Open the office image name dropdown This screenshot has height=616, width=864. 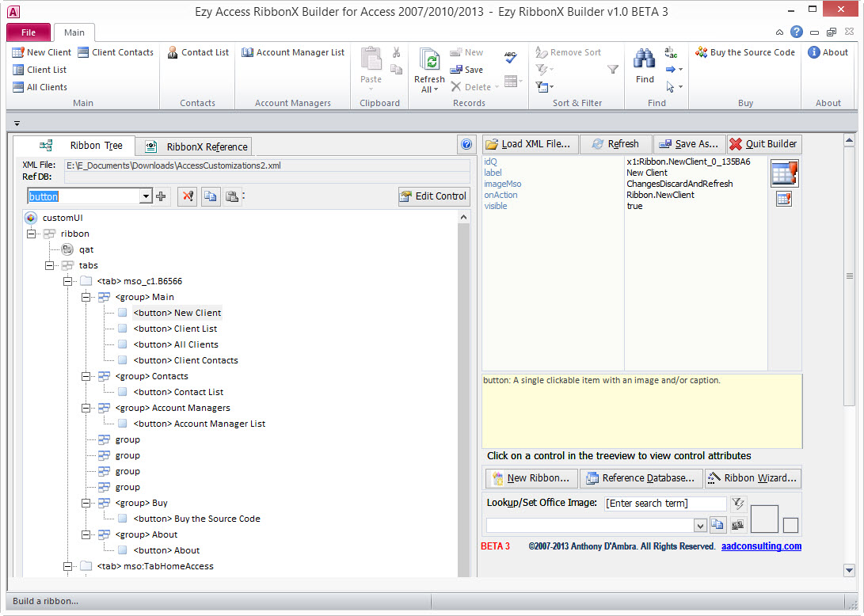tap(700, 526)
